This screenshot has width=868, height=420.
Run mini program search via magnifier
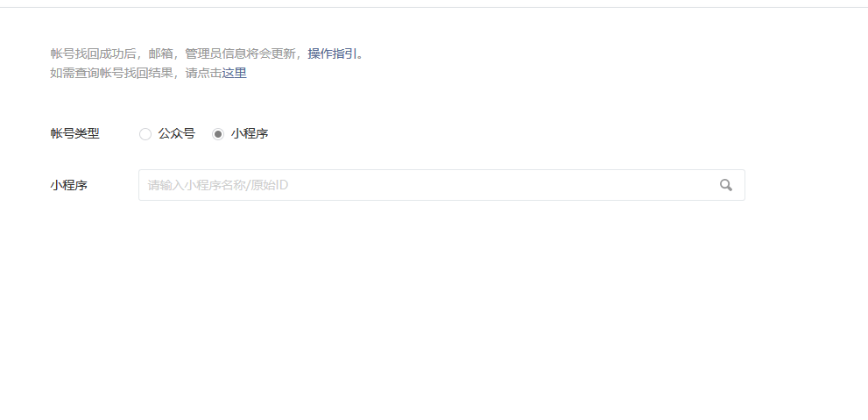tap(726, 185)
